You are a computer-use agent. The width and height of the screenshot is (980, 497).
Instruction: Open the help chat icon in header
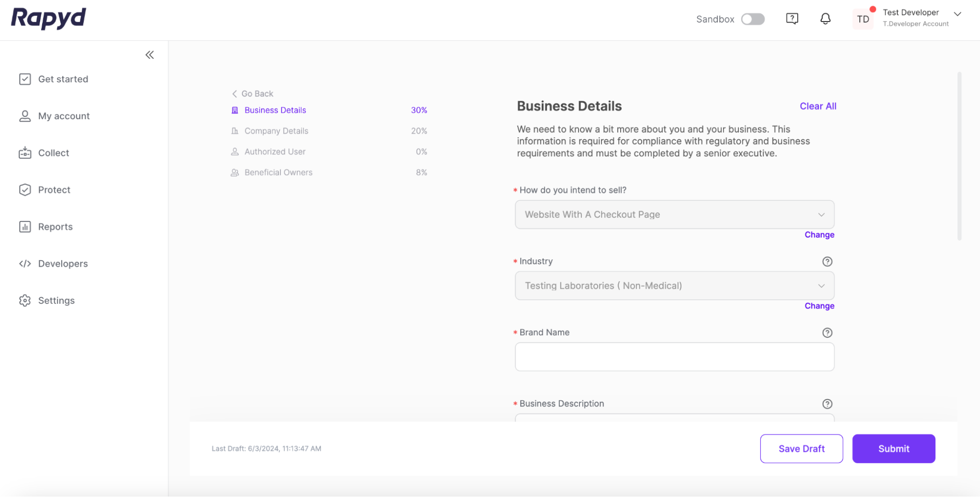792,19
